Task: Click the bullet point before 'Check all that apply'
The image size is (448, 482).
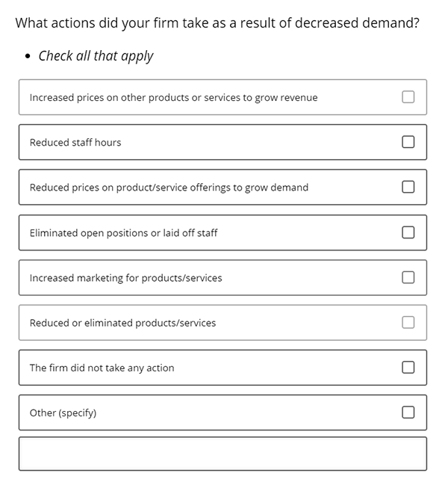Action: click(28, 56)
